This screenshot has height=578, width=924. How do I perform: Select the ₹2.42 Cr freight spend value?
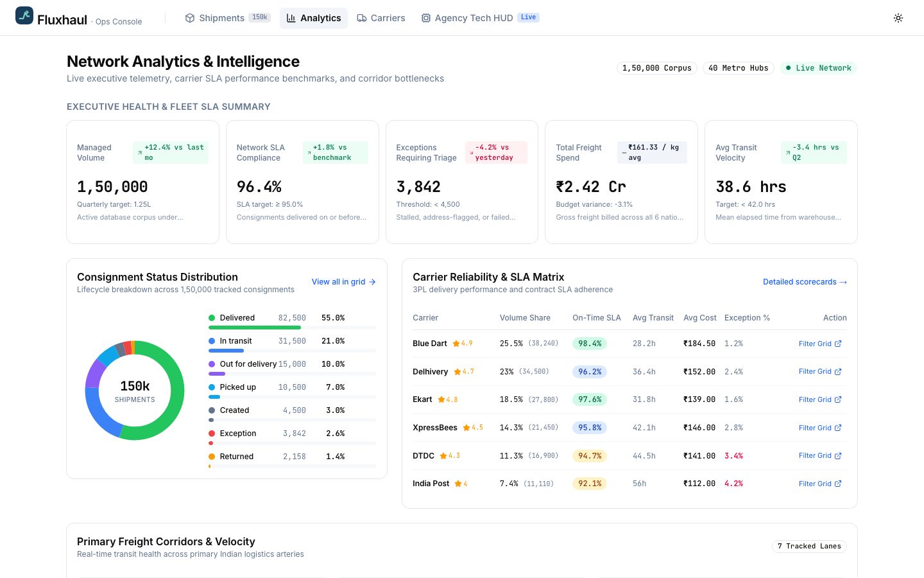[591, 187]
